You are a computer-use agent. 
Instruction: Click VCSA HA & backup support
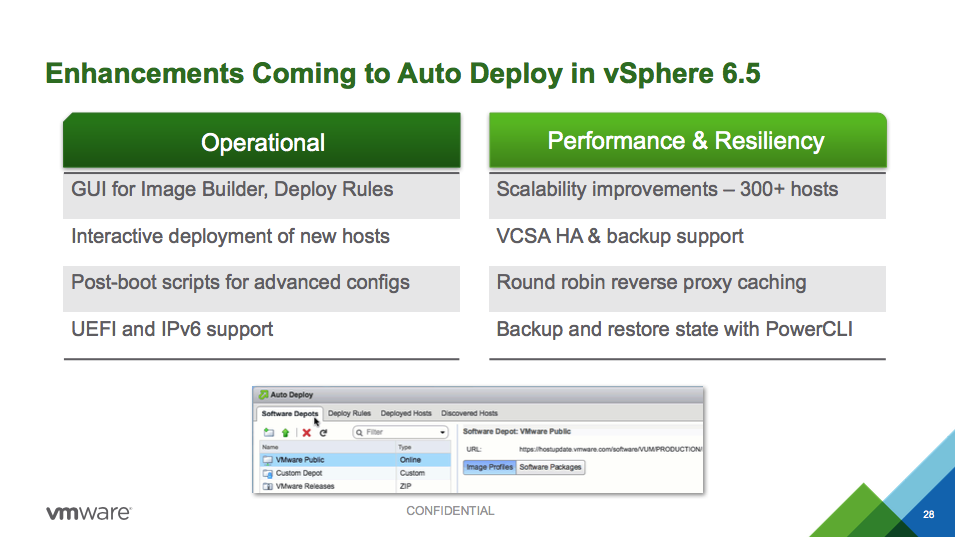[x=619, y=236]
